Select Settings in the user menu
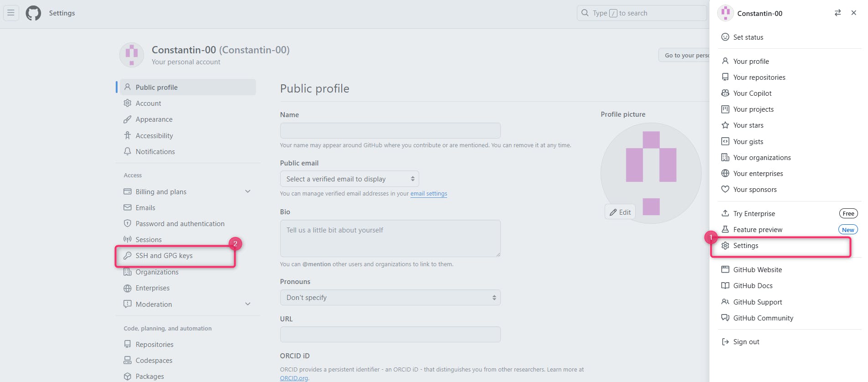The image size is (868, 382). click(745, 246)
